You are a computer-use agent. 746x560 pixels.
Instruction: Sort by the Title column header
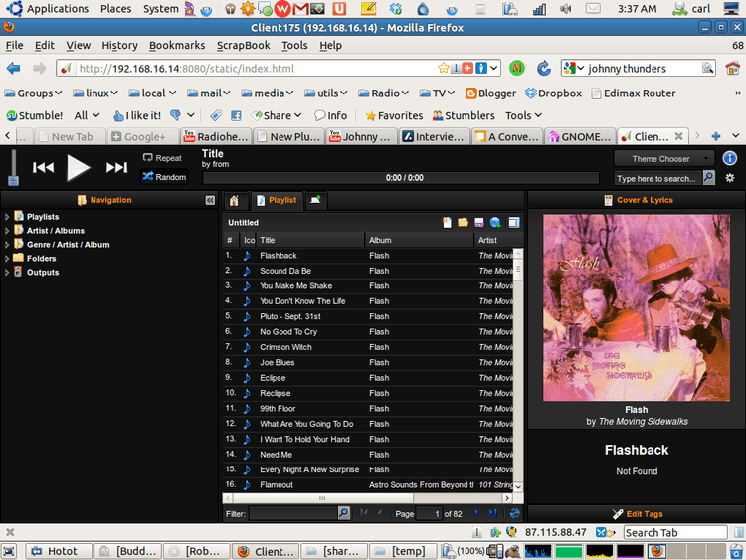tap(310, 241)
